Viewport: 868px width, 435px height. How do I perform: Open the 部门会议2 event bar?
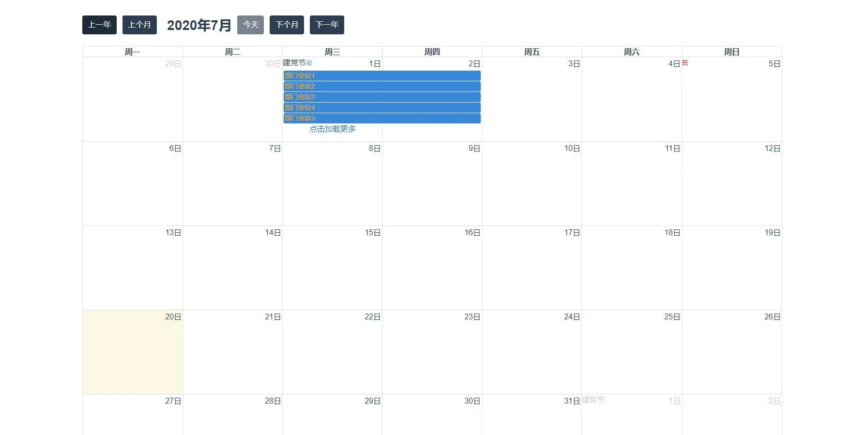(x=382, y=86)
